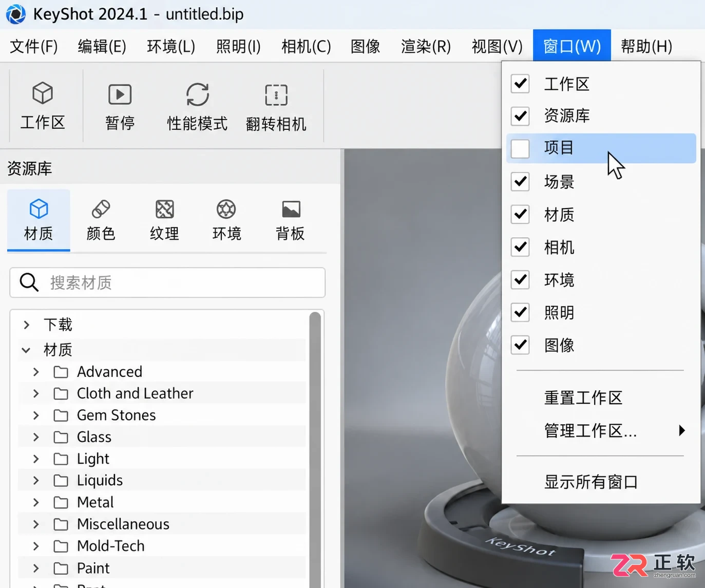The image size is (705, 588).
Task: Click the Metal folder icon
Action: [61, 502]
